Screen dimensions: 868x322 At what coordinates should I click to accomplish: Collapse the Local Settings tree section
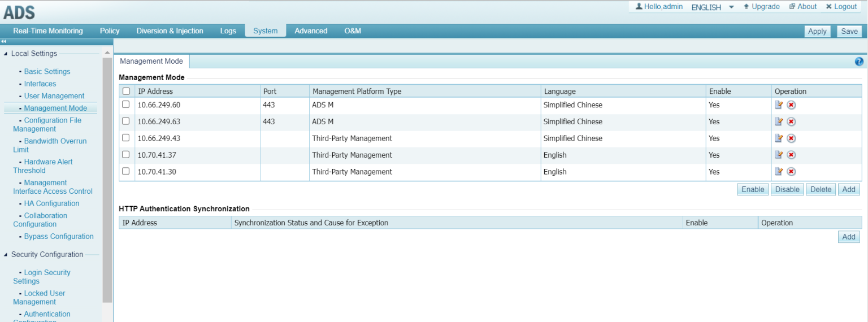pyautogui.click(x=6, y=54)
